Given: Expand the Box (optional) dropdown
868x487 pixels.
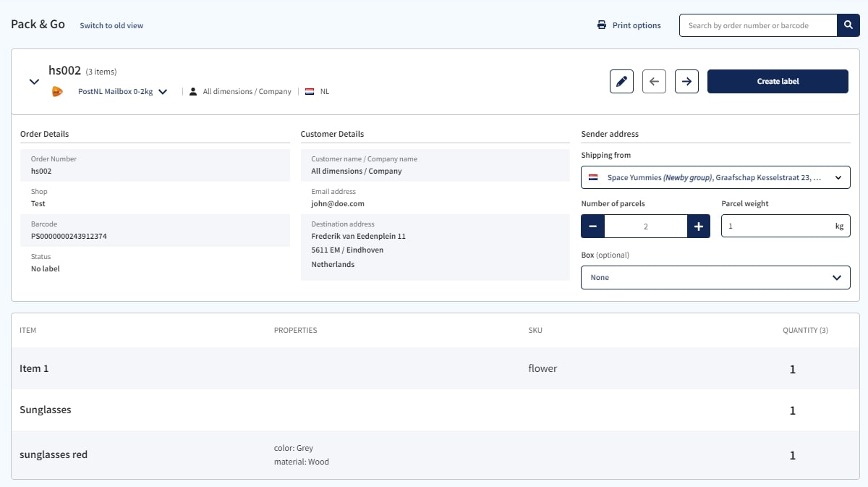Looking at the screenshot, I should click(715, 278).
